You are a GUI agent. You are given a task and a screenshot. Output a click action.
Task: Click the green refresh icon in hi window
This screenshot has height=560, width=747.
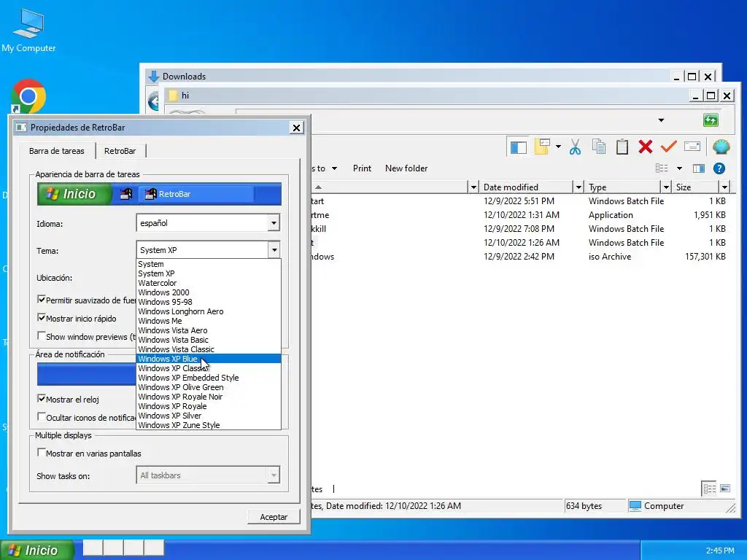711,120
